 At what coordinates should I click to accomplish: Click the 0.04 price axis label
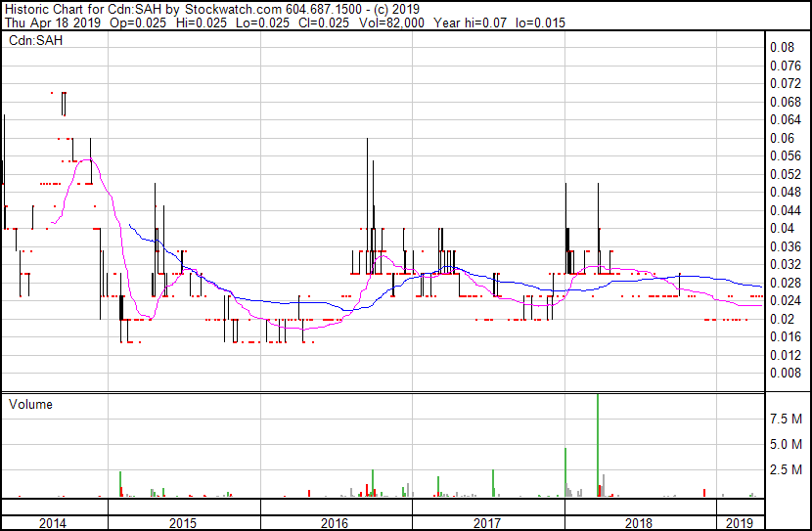tap(782, 228)
